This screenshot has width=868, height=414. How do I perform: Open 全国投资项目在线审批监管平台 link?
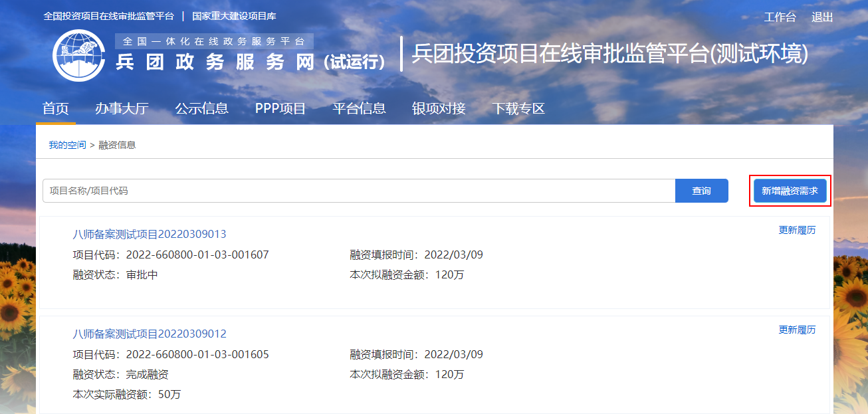point(108,16)
